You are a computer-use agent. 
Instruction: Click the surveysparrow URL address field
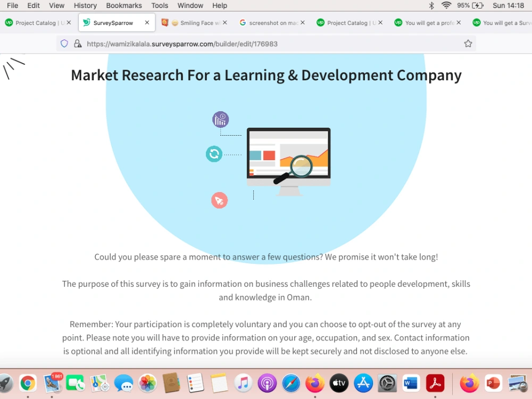[267, 44]
